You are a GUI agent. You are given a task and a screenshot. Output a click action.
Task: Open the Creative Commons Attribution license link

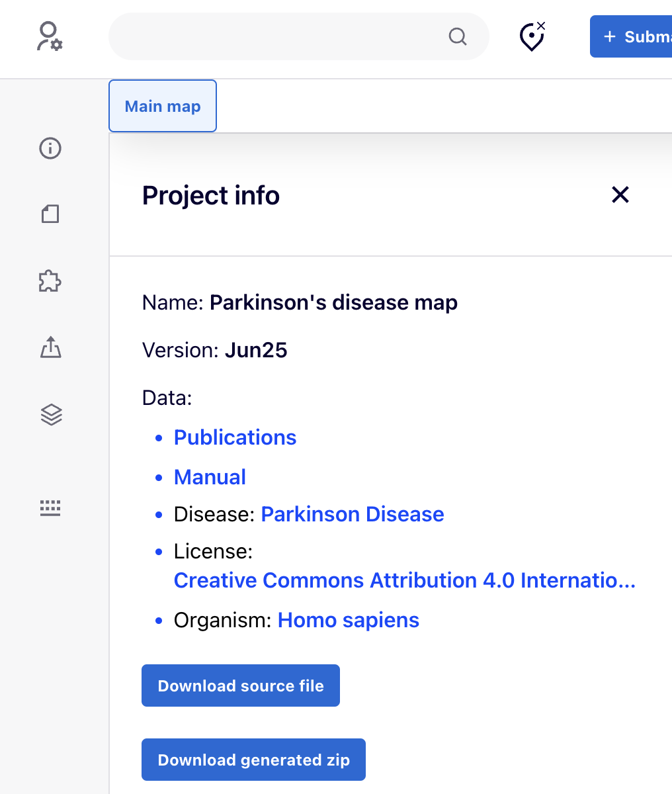403,580
